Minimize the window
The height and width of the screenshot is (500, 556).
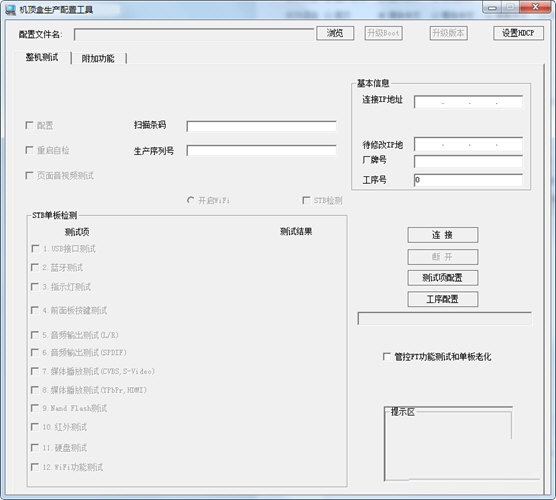491,7
